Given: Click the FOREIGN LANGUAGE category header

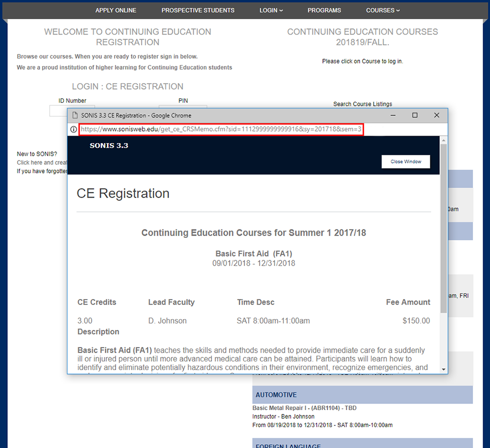Looking at the screenshot, I should 362,443.
